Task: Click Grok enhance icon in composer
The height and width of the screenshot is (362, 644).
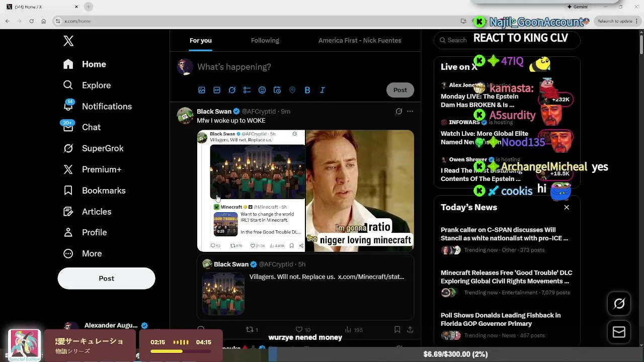Action: coord(232,90)
